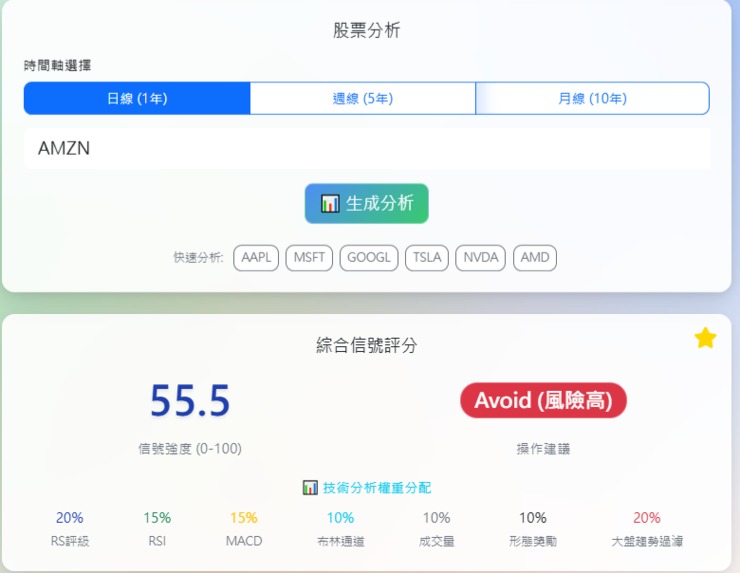The image size is (740, 573).
Task: Click the Avoid (風險高) recommendation badge
Action: coord(543,400)
